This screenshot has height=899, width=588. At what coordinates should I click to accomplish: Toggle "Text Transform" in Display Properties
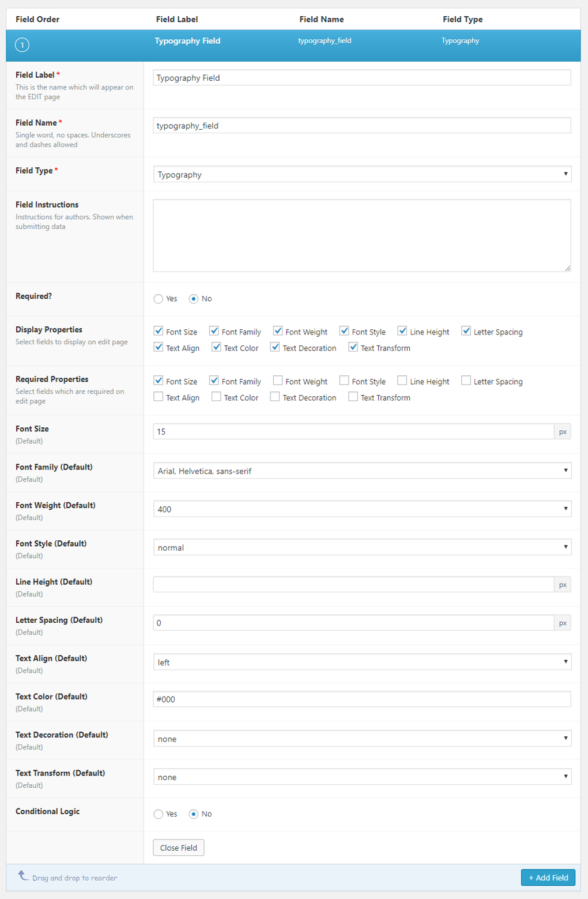(x=352, y=347)
